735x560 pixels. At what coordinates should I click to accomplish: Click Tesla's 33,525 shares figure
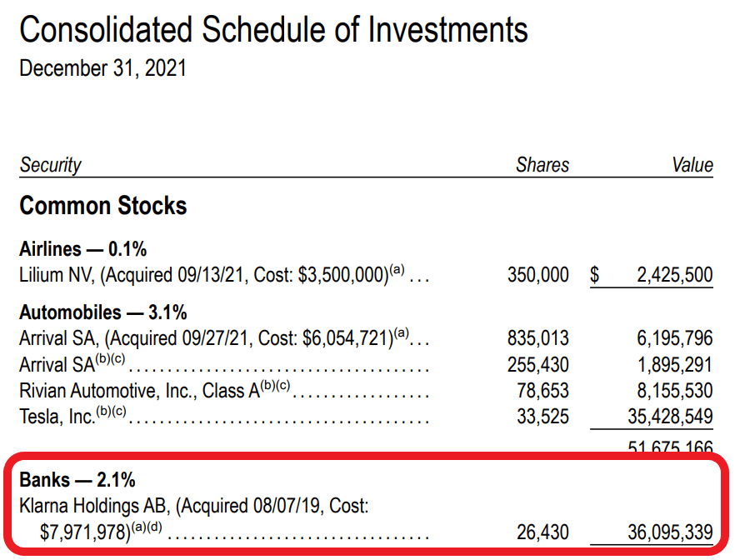click(x=542, y=417)
